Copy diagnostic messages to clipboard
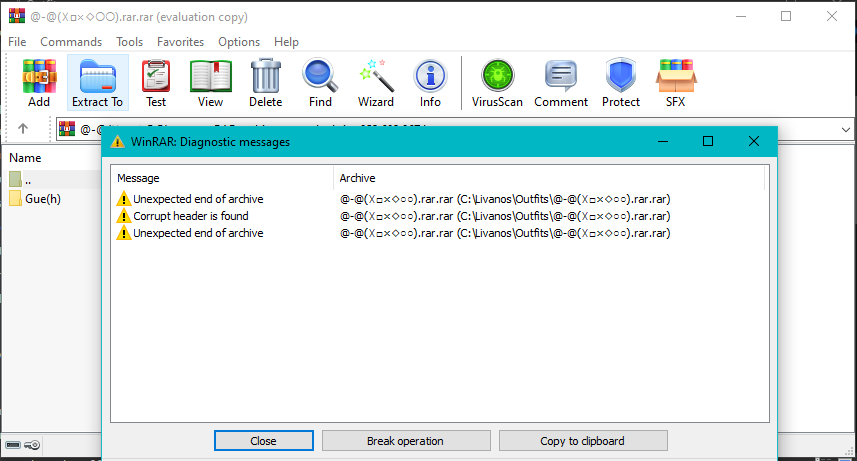857x461 pixels. pos(582,440)
